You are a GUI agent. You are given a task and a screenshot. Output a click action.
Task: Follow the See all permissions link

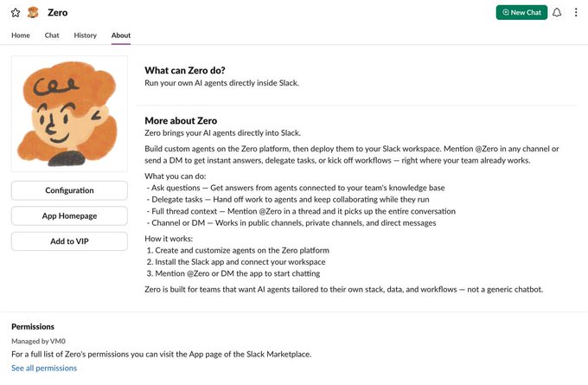(44, 368)
